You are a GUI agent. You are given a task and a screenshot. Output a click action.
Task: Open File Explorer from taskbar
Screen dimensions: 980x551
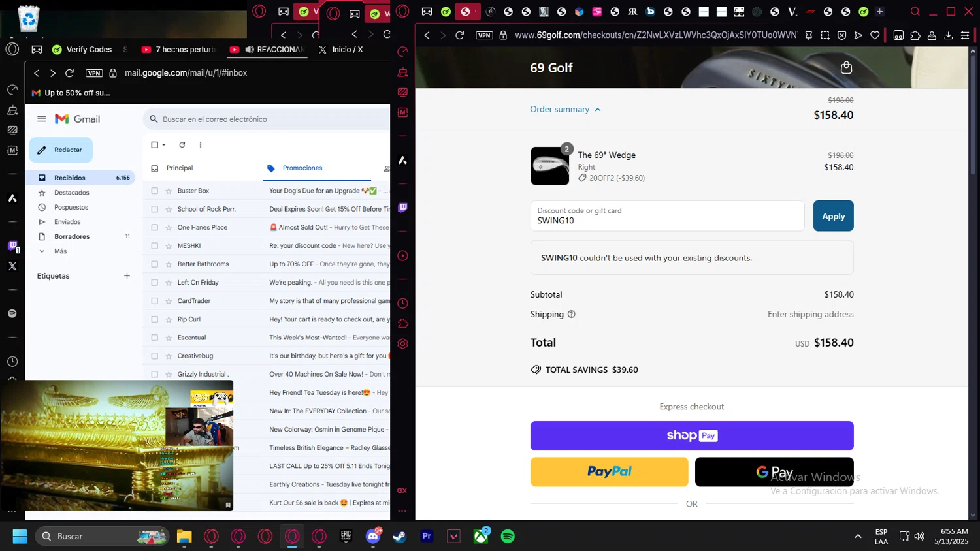pos(184,536)
